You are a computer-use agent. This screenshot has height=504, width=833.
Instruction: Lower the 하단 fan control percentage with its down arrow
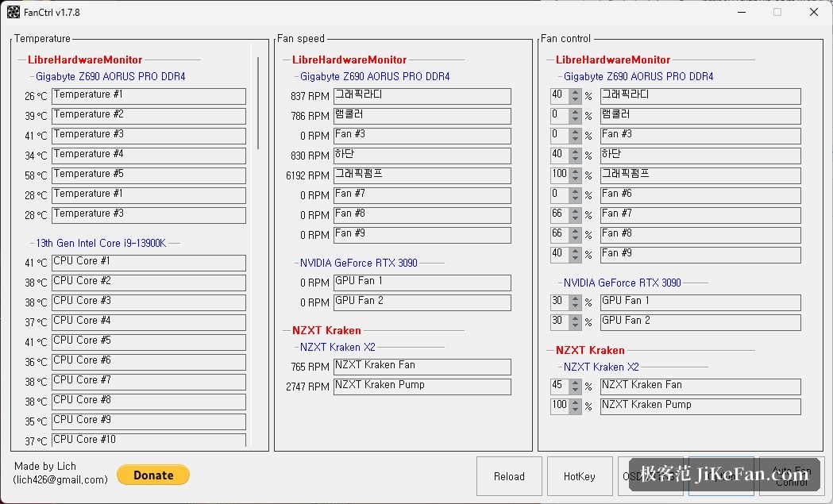(x=576, y=160)
